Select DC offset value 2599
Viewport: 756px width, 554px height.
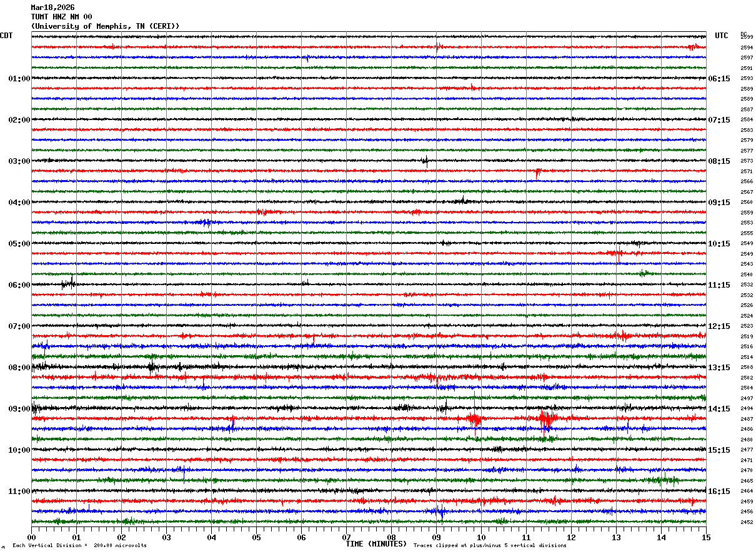point(747,38)
